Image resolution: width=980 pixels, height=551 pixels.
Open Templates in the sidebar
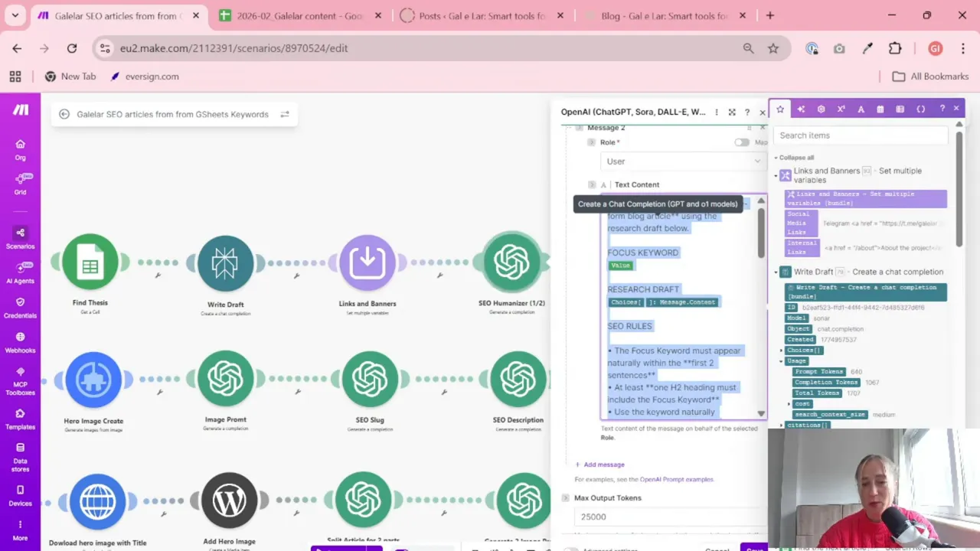tap(21, 419)
